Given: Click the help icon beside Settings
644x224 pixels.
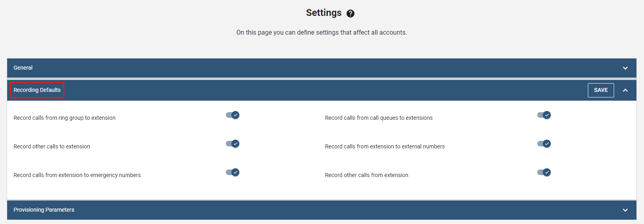Looking at the screenshot, I should (x=350, y=14).
